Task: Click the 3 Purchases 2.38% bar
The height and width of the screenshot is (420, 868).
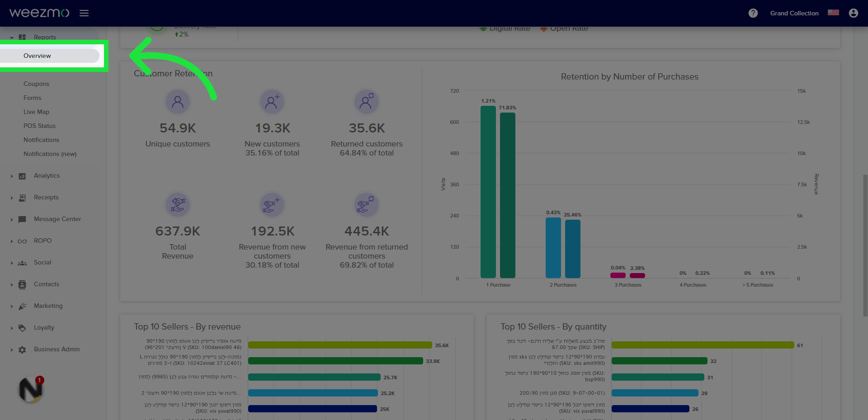Action: (637, 275)
